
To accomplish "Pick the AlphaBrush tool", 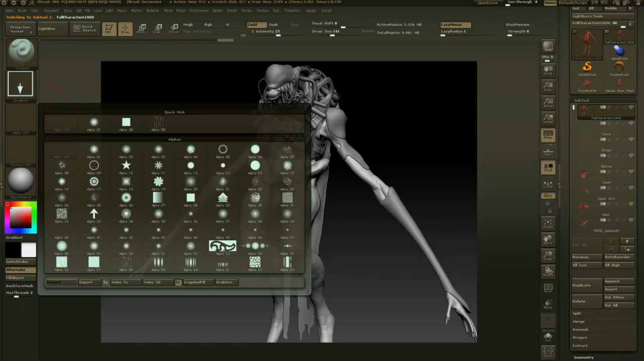I will click(619, 52).
